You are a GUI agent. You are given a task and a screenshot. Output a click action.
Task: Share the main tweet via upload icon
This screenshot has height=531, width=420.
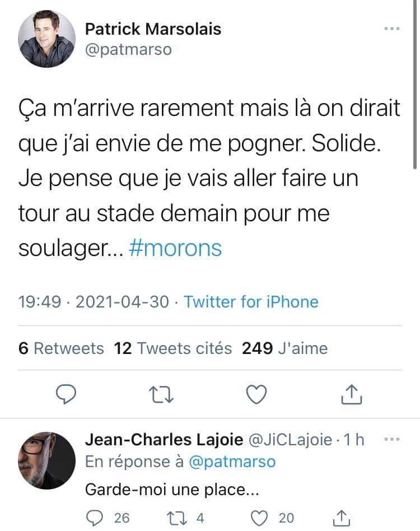pos(351,394)
